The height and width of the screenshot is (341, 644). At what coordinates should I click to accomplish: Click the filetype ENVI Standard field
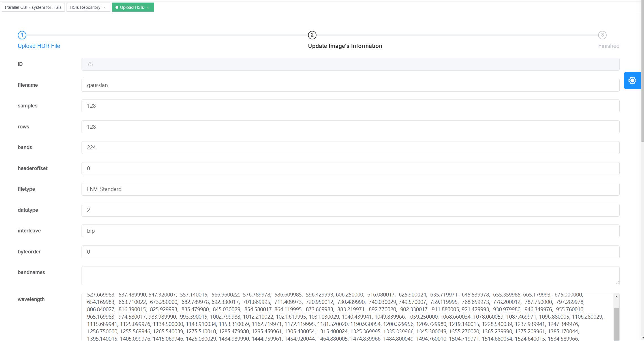[x=350, y=189]
